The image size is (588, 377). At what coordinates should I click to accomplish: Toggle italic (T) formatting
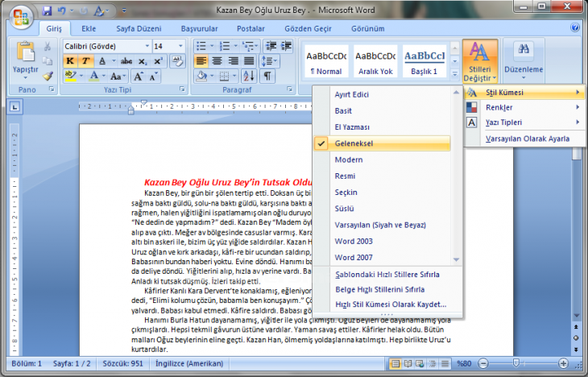tap(85, 60)
